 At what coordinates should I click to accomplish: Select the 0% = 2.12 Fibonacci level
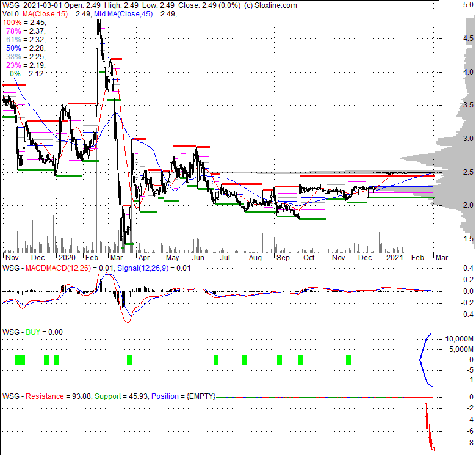27,73
